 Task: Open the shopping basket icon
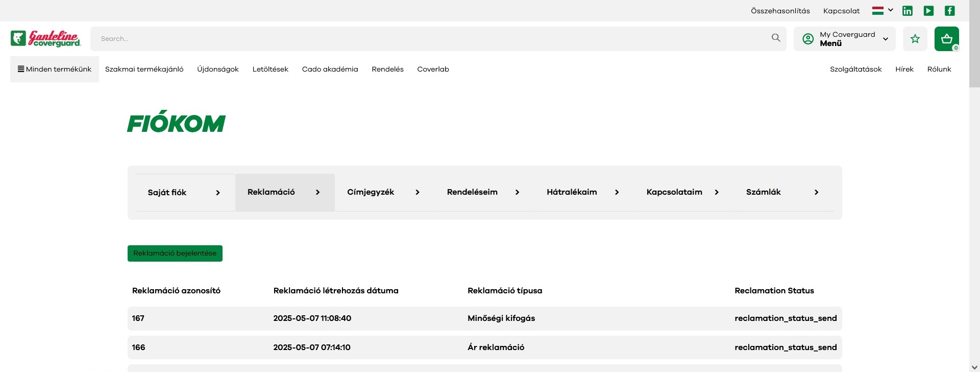click(x=946, y=39)
